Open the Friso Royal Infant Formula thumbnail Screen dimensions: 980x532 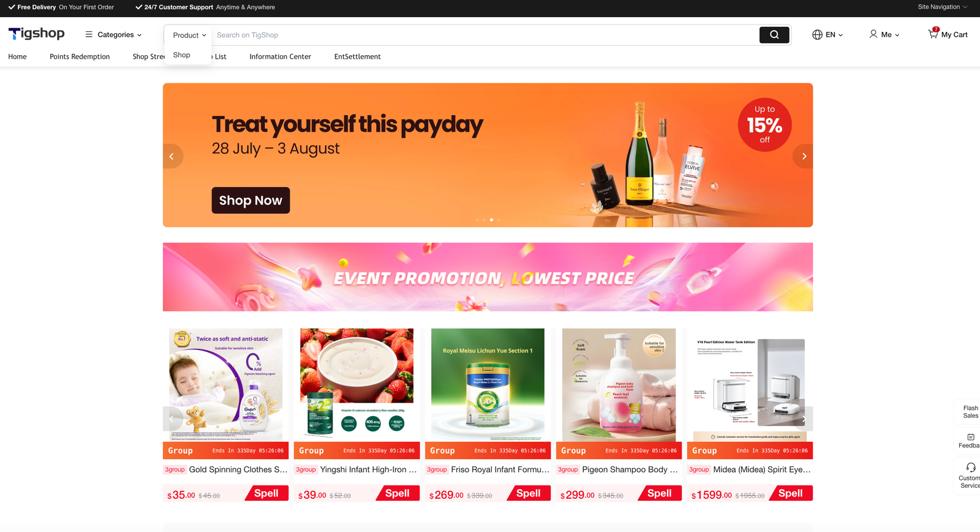pyautogui.click(x=488, y=385)
